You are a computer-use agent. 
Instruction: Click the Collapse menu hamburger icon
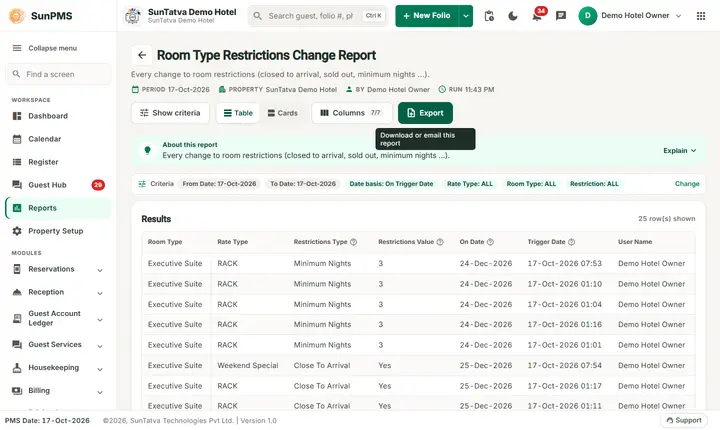click(x=17, y=48)
